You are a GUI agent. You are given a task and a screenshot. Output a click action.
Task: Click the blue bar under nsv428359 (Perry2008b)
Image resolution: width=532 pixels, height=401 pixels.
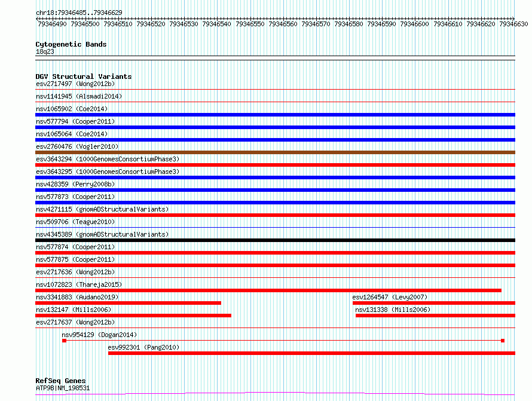(x=275, y=190)
